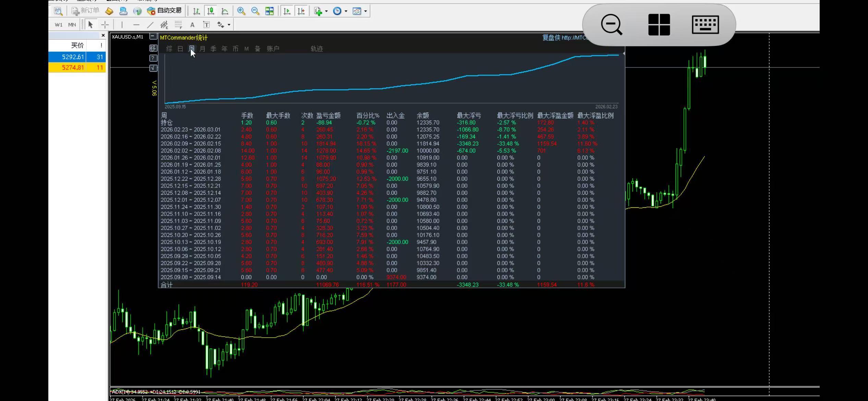Select the 5292.61 price row
The width and height of the screenshot is (868, 401).
[x=73, y=57]
